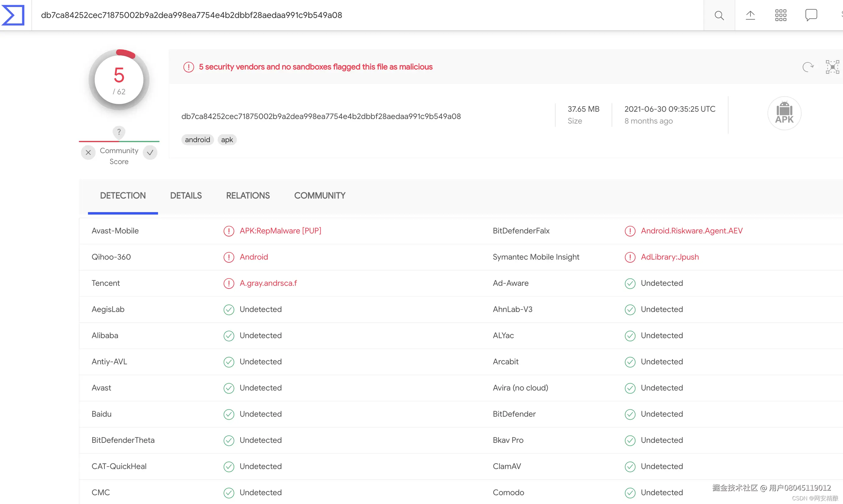
Task: Click the APK:RepMalware [PUP] detection result
Action: pos(281,231)
